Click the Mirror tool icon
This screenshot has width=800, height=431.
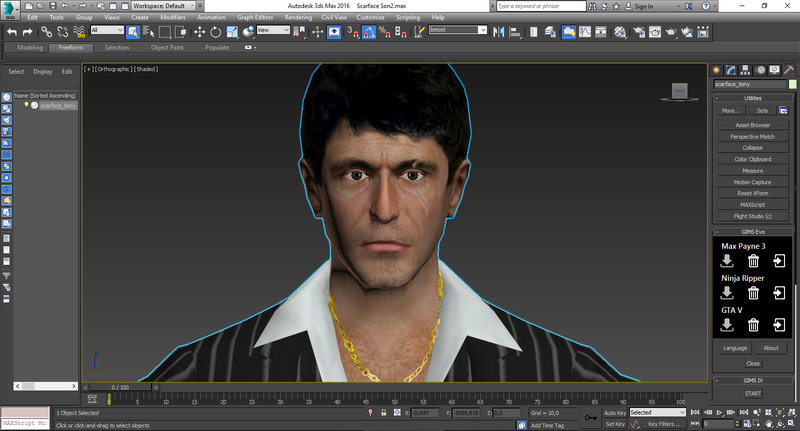pyautogui.click(x=498, y=32)
